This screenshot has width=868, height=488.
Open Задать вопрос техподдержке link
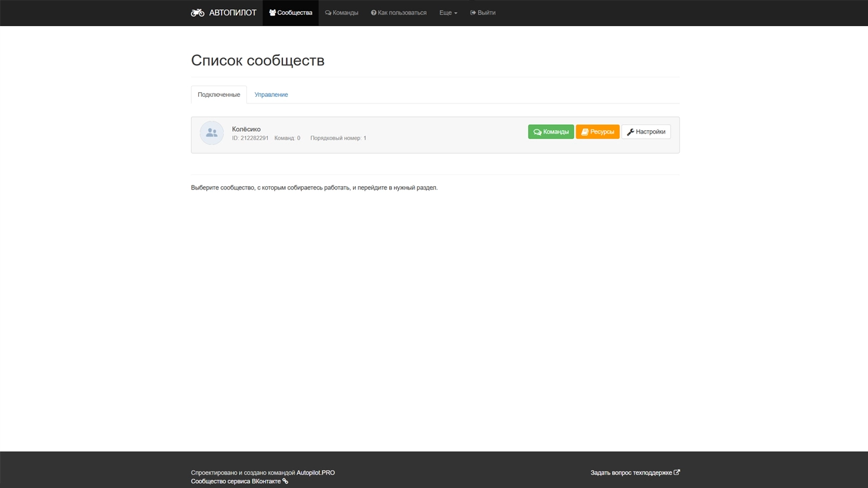click(631, 473)
